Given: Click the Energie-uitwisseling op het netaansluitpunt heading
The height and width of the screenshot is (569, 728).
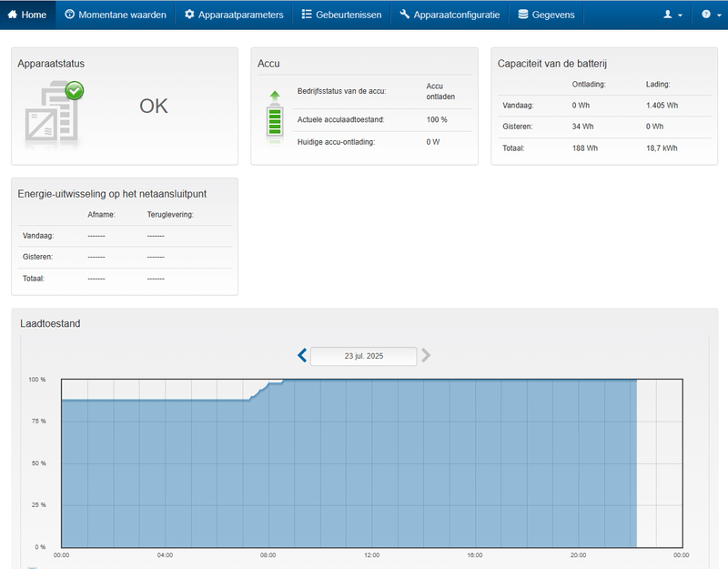Looking at the screenshot, I should 112,194.
